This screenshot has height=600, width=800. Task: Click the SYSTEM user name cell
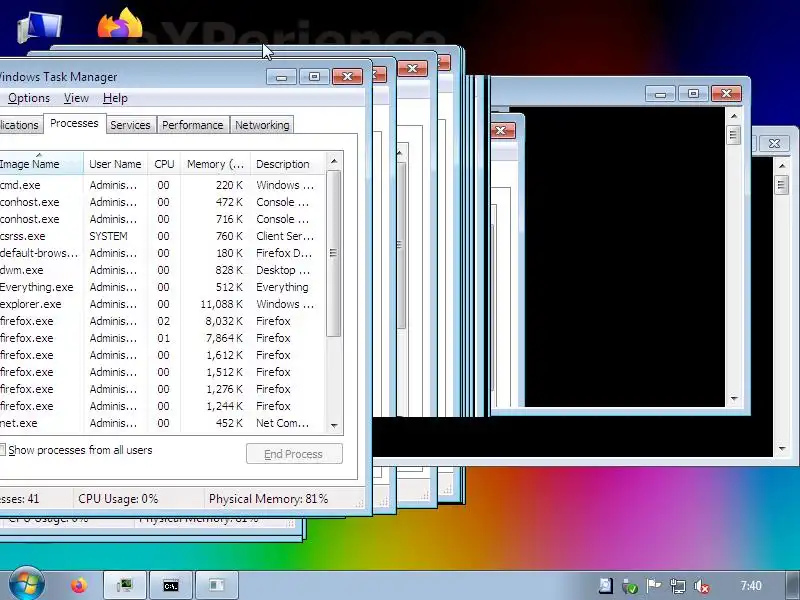108,236
